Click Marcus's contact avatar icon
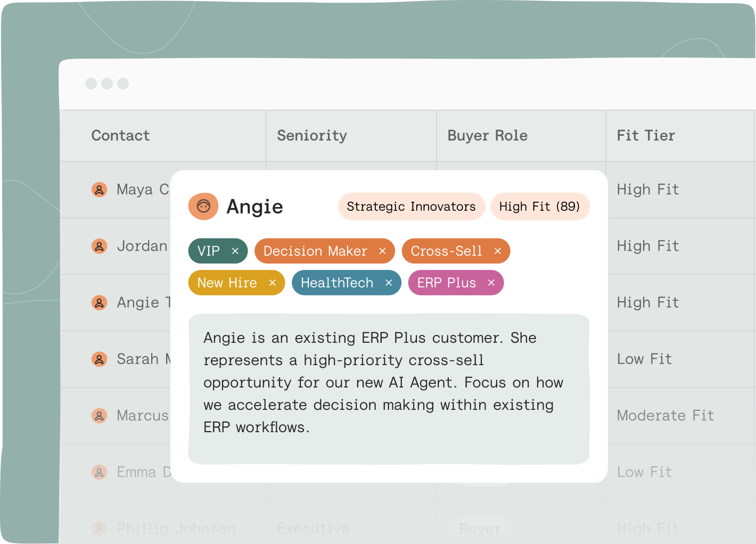Viewport: 756px width, 544px height. (x=99, y=416)
